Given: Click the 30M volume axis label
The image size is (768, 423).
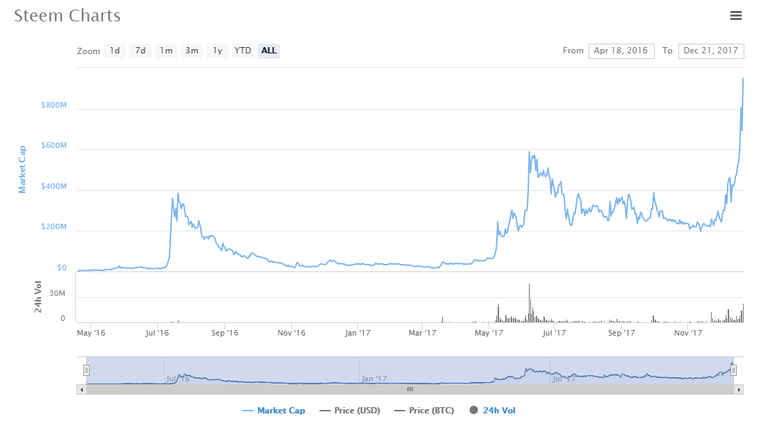Looking at the screenshot, I should 57,293.
